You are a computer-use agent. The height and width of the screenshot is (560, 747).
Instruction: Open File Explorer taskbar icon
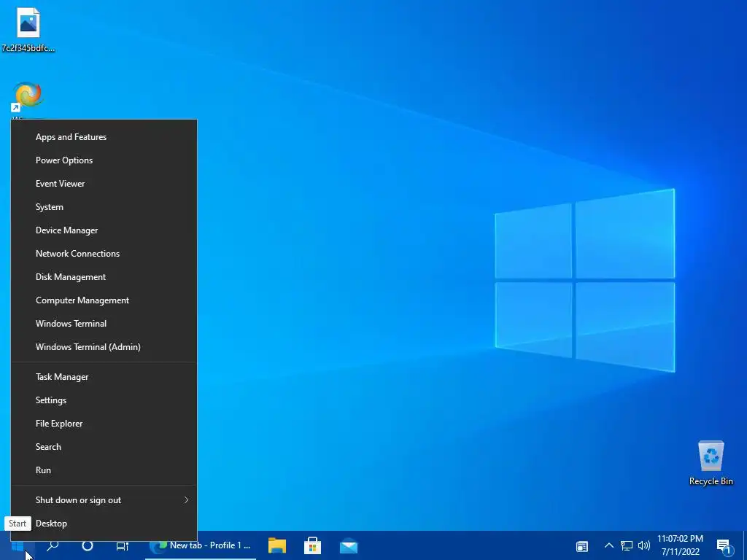[x=276, y=545]
